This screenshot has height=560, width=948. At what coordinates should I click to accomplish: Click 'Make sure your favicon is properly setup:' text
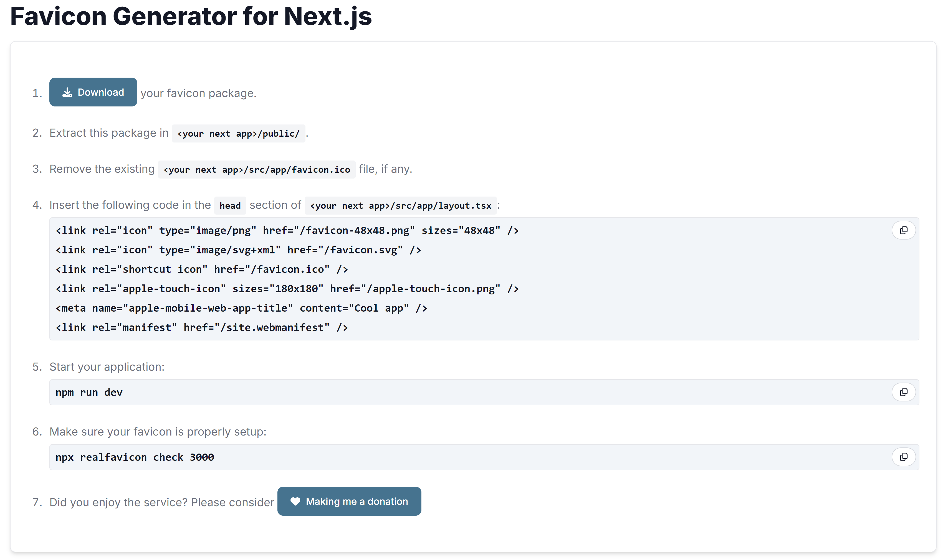[x=158, y=432]
